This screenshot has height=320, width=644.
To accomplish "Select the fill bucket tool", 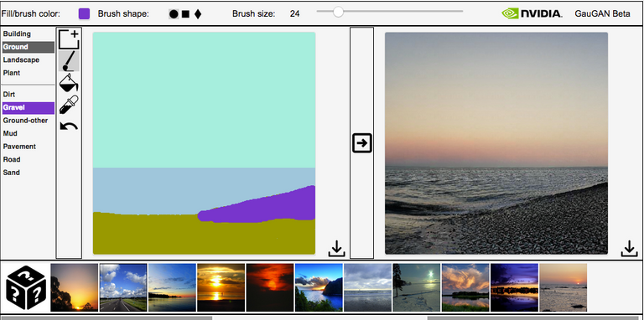I will pyautogui.click(x=69, y=82).
